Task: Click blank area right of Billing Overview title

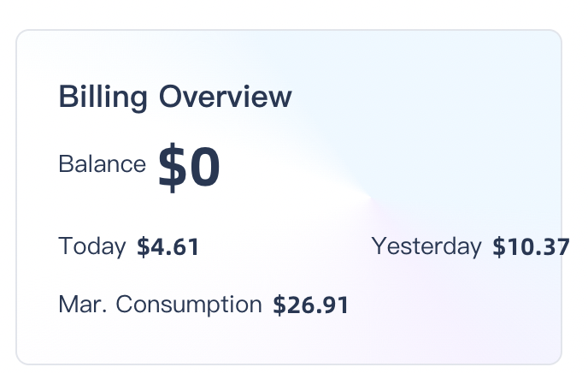Action: tap(410, 97)
